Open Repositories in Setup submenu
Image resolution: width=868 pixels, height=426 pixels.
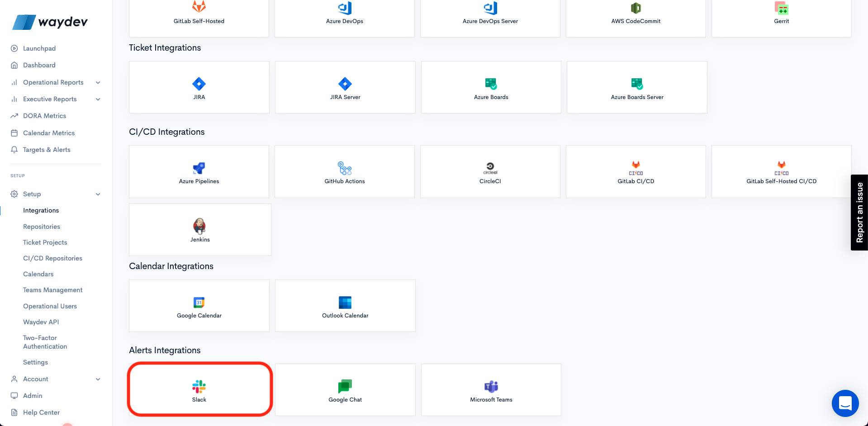point(42,227)
